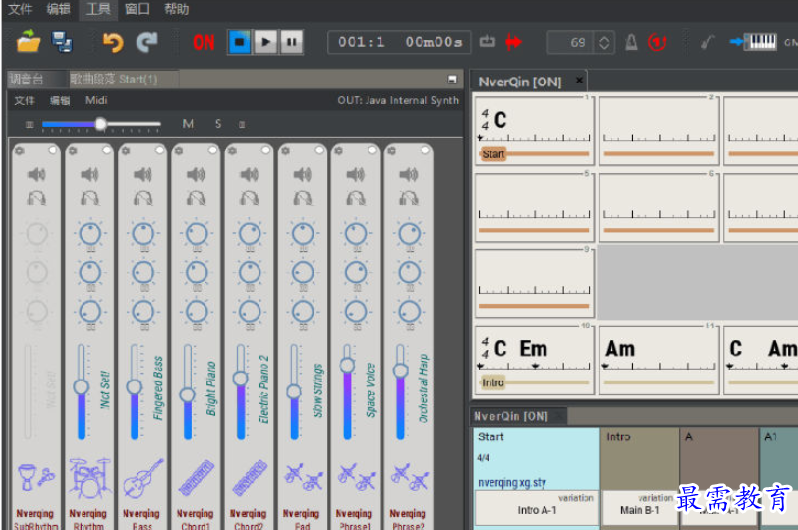Mute the Phrase2 channel speaker icon
The image size is (798, 530).
coord(408,175)
